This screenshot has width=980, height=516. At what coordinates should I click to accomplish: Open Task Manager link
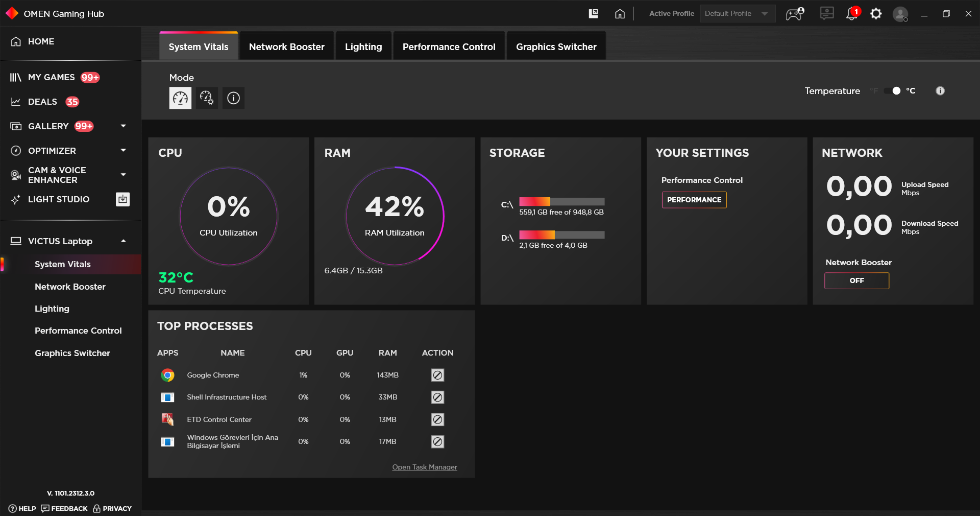425,467
